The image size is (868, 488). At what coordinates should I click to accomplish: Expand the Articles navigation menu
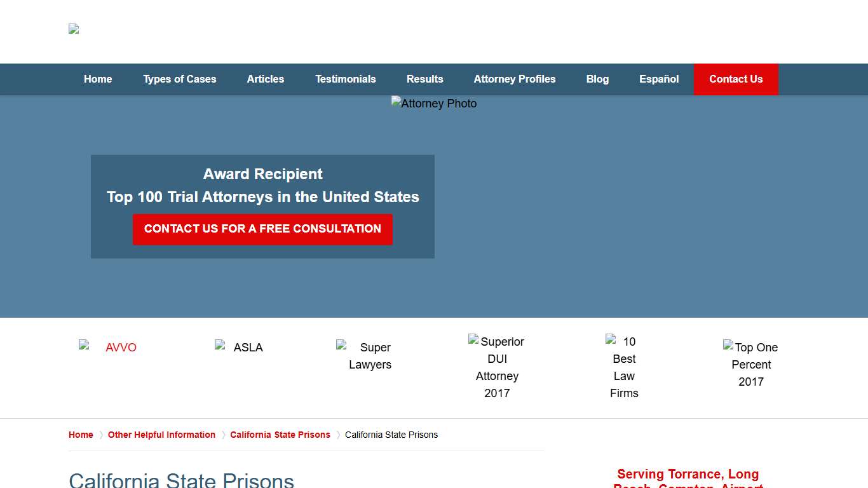point(266,79)
